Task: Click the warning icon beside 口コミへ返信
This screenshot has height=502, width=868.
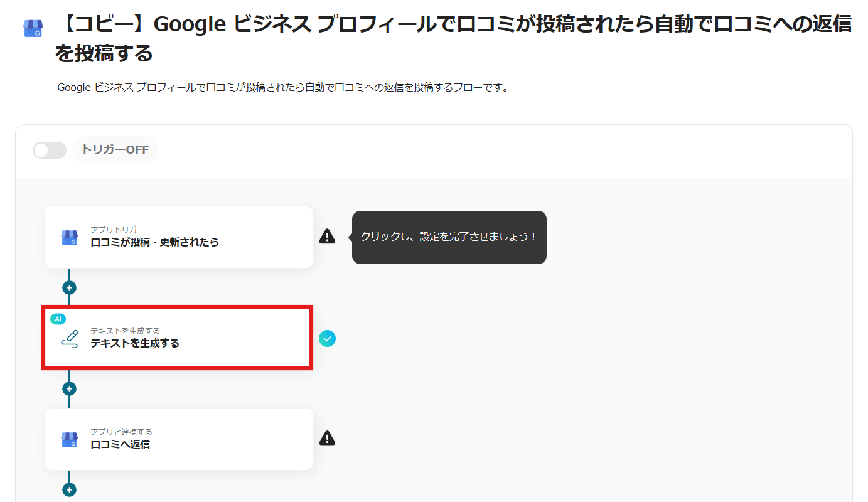Action: tap(327, 438)
